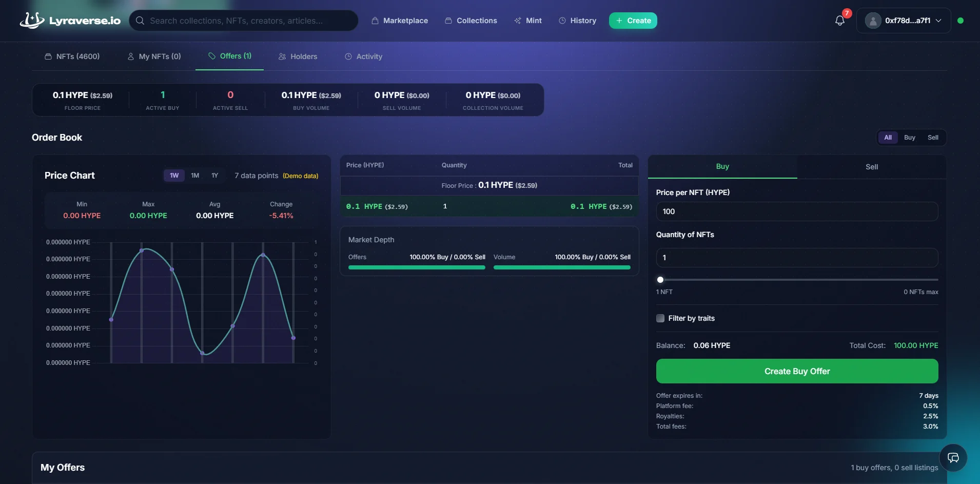Switch to the Sell offer tab

pos(871,166)
